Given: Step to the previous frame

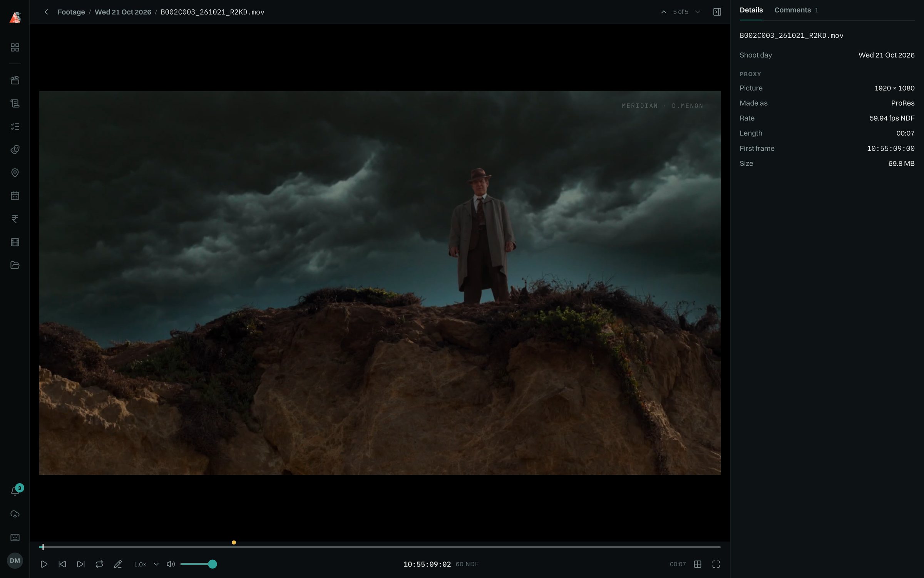Looking at the screenshot, I should click(62, 564).
